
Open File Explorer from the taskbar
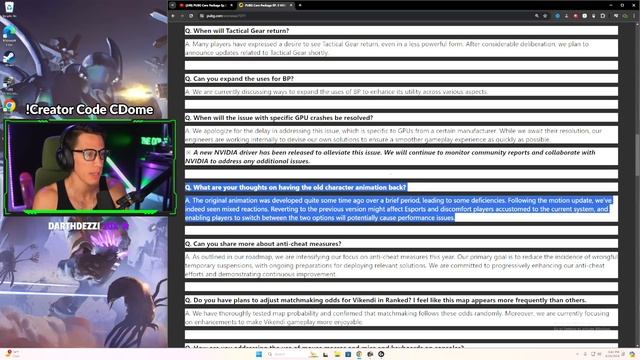tap(337, 354)
